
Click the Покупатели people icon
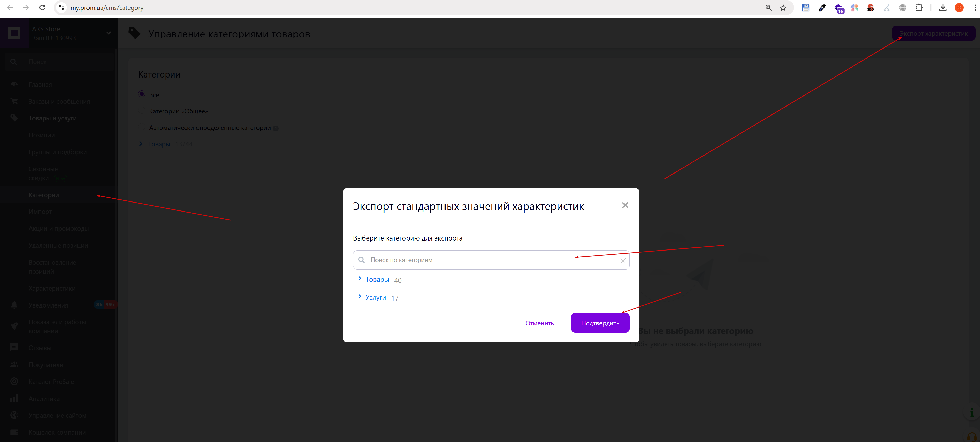pos(14,364)
